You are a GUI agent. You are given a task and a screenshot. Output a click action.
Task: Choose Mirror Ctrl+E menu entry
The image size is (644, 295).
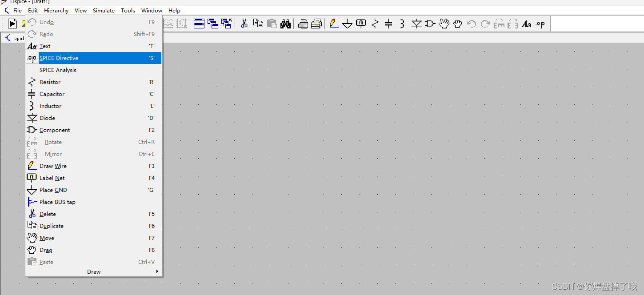click(94, 154)
